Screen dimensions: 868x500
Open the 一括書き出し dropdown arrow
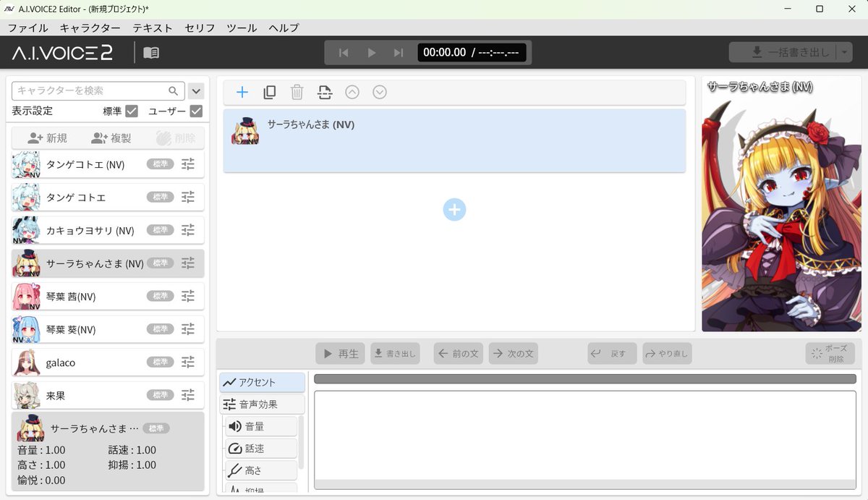coord(846,53)
